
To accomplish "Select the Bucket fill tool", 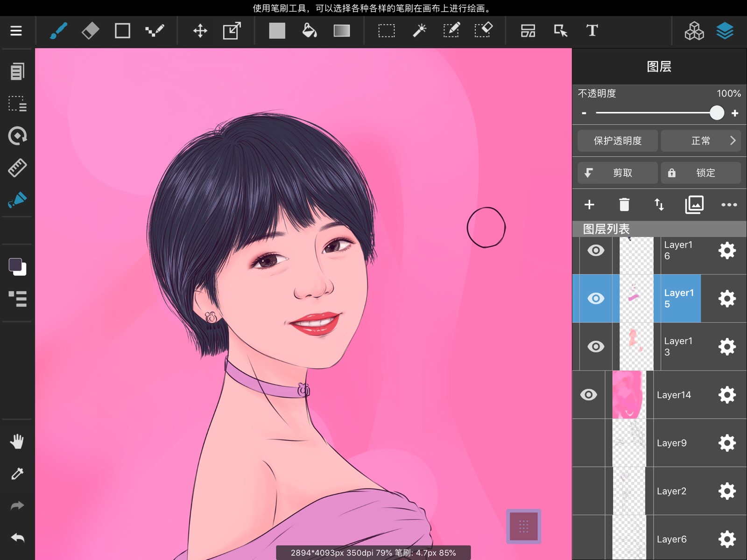I will (309, 31).
